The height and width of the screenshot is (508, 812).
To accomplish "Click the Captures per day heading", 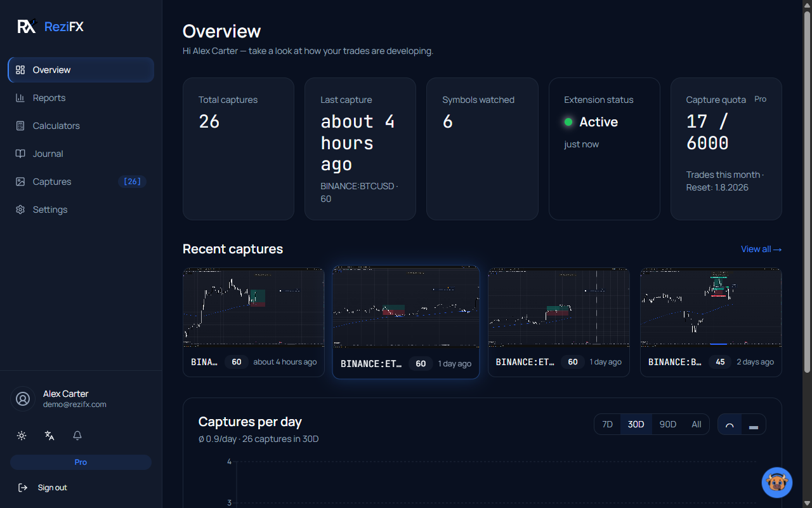I will click(250, 422).
